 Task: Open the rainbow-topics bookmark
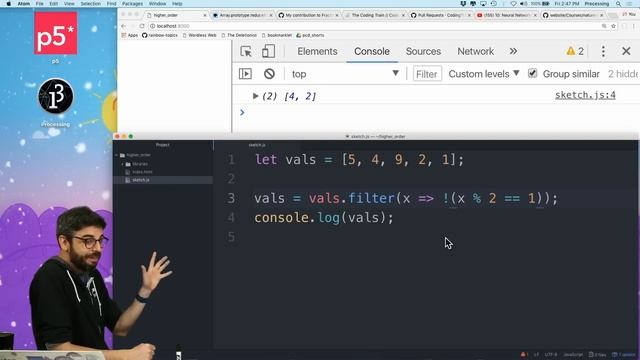(x=160, y=36)
